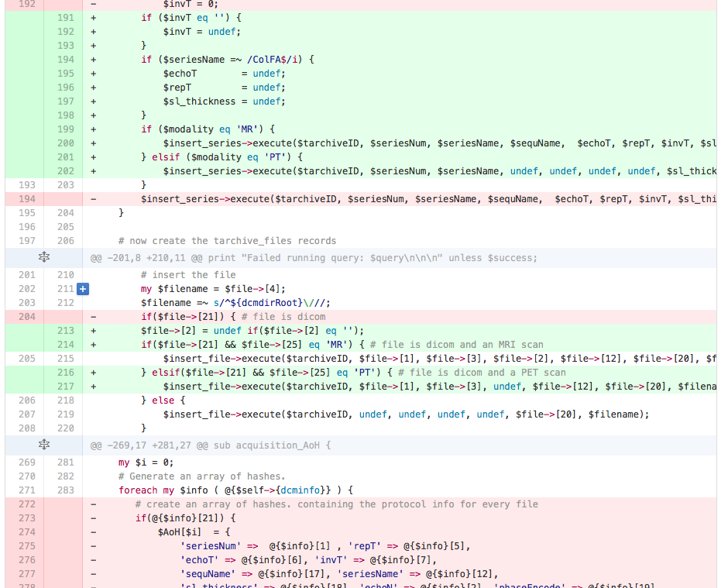Expand hidden lines above the "Failed running query" hunk
This screenshot has height=588, width=728.
click(44, 258)
